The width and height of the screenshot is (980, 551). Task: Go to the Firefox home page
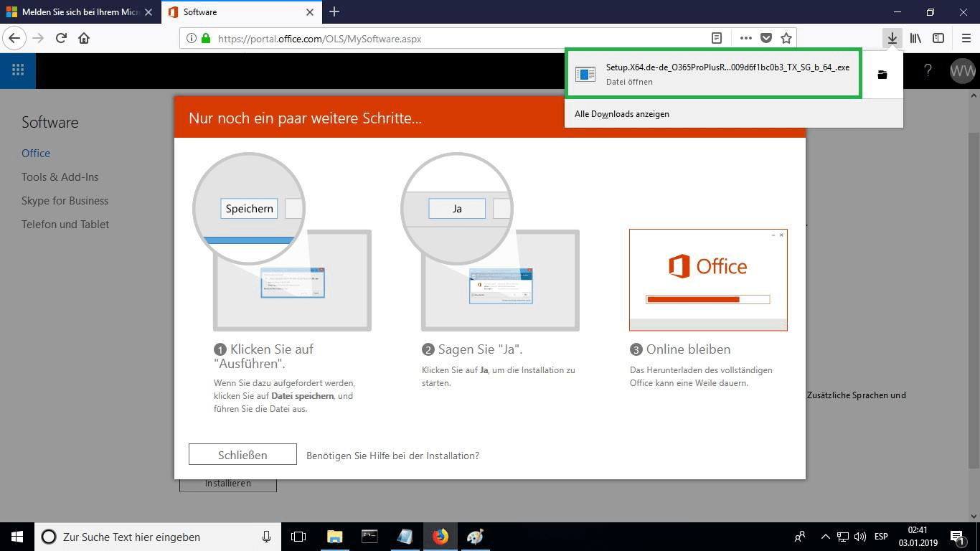click(x=84, y=39)
